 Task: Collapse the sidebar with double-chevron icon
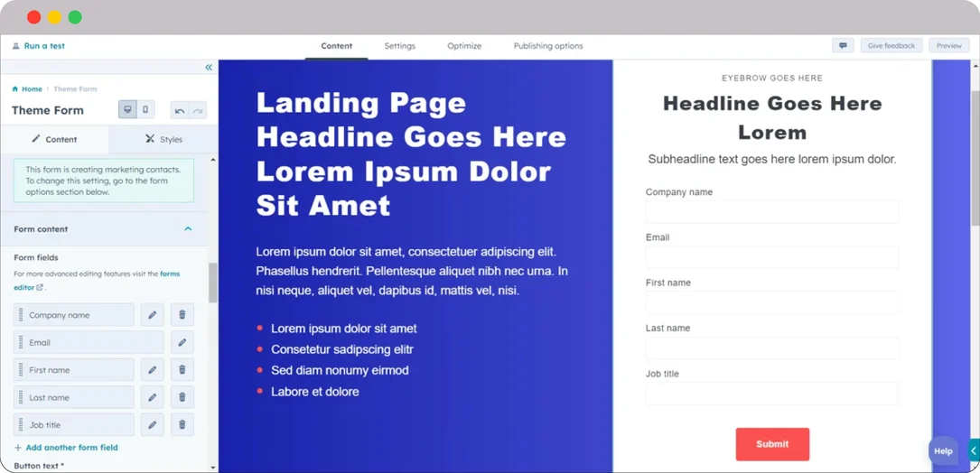(209, 68)
